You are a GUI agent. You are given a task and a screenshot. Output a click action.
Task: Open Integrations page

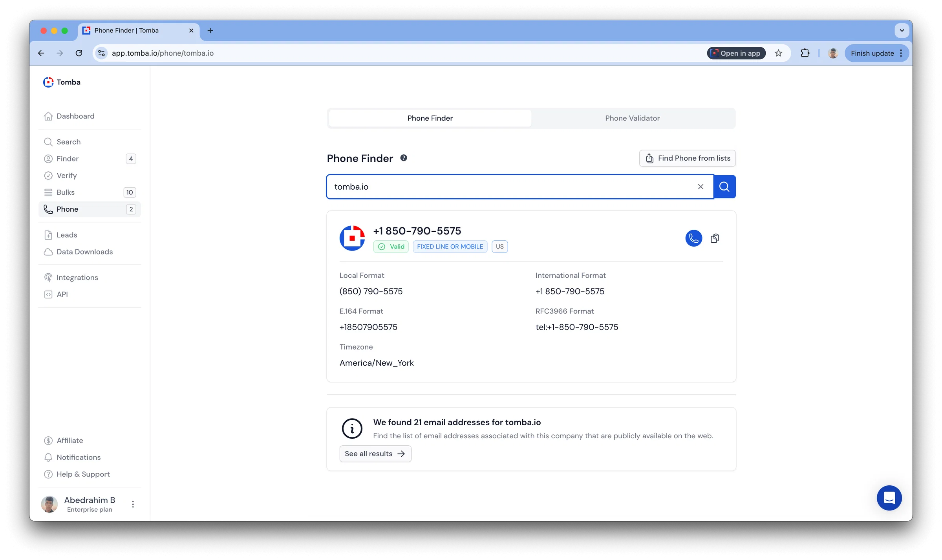[x=90, y=278]
